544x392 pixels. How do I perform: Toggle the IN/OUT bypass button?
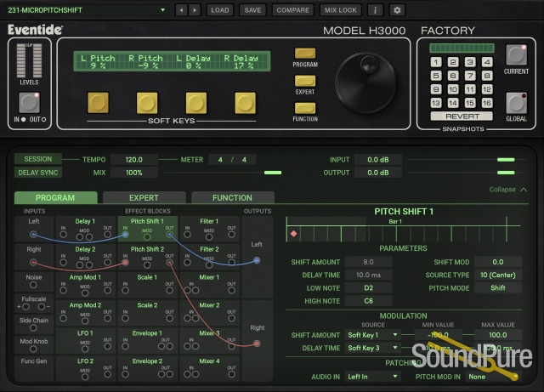coord(30,102)
